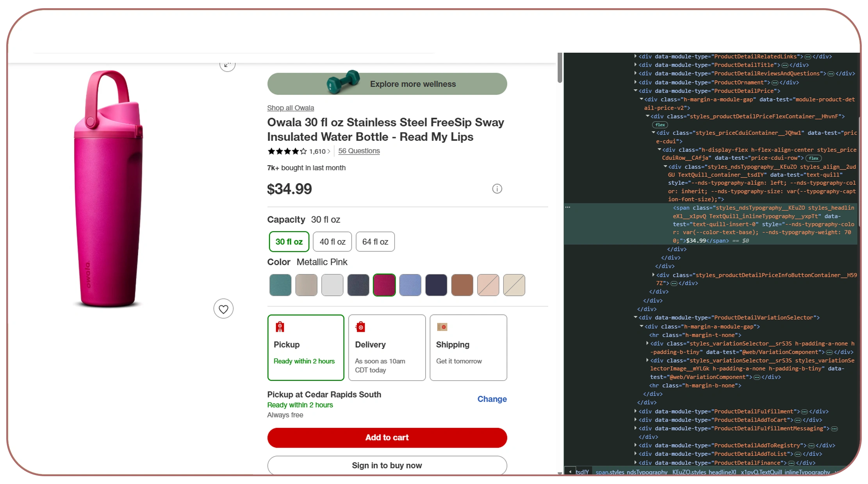Expand ProductDetailFulfillmentMessaging div node
This screenshot has height=484, width=868.
click(636, 429)
